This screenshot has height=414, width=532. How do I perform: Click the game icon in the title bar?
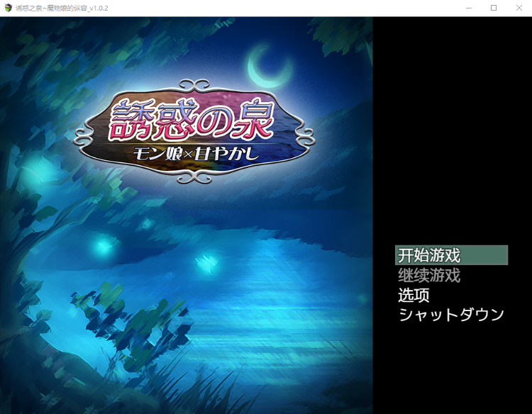pyautogui.click(x=8, y=8)
